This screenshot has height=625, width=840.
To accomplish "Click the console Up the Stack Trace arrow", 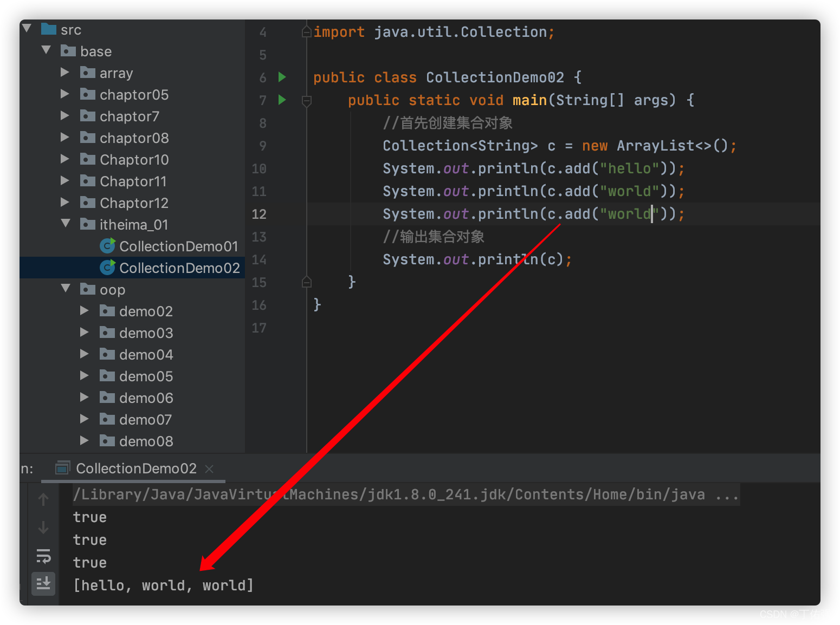I will [43, 499].
